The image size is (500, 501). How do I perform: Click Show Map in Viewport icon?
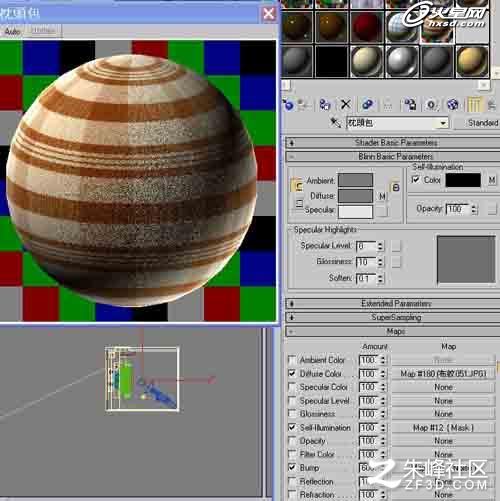click(x=452, y=105)
